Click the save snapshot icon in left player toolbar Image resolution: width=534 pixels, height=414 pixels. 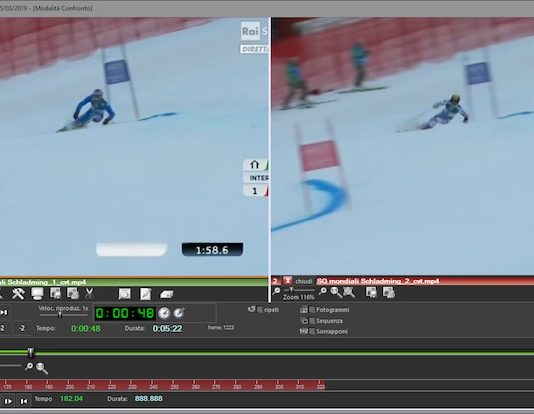(56, 293)
